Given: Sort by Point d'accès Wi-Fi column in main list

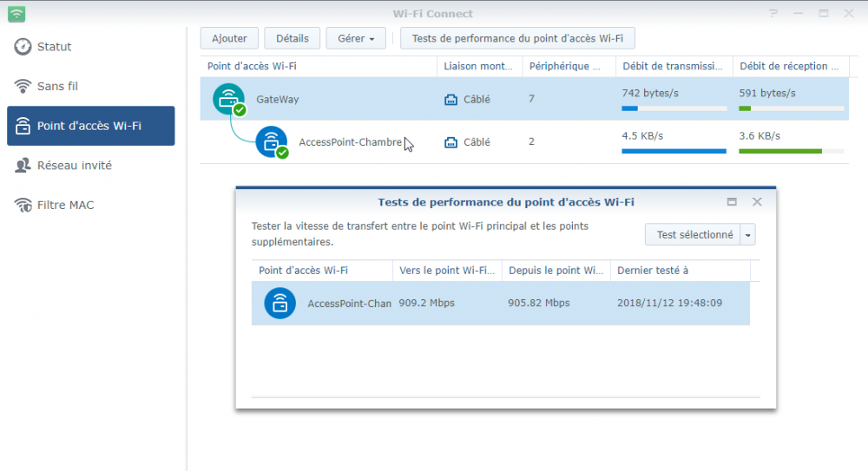Looking at the screenshot, I should click(x=319, y=66).
